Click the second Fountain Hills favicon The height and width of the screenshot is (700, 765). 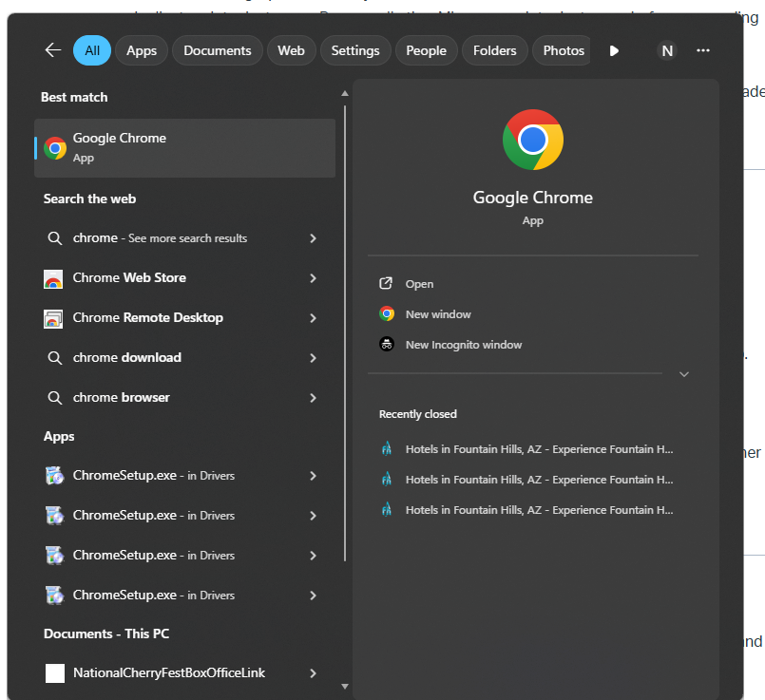[387, 479]
